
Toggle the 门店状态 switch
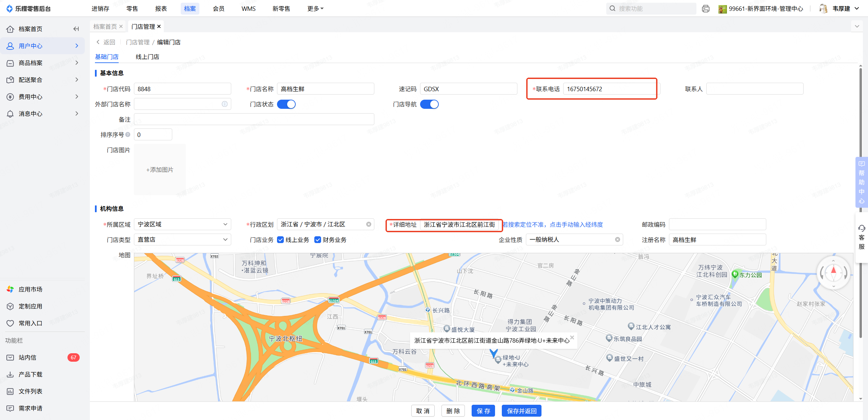(x=287, y=104)
